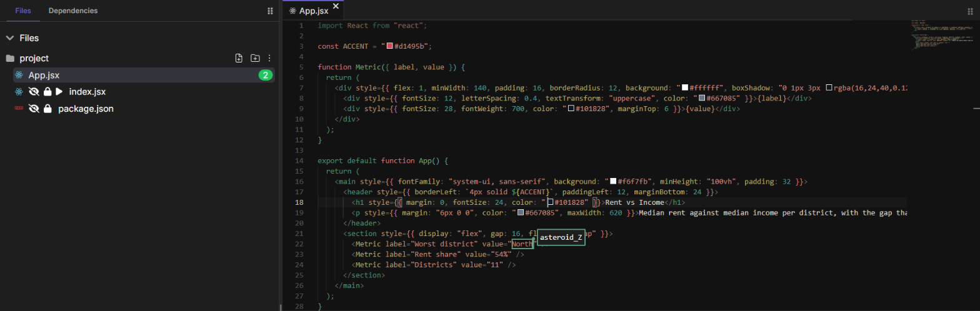
Task: Click the ACCENT constant name on line 3
Action: click(x=355, y=46)
